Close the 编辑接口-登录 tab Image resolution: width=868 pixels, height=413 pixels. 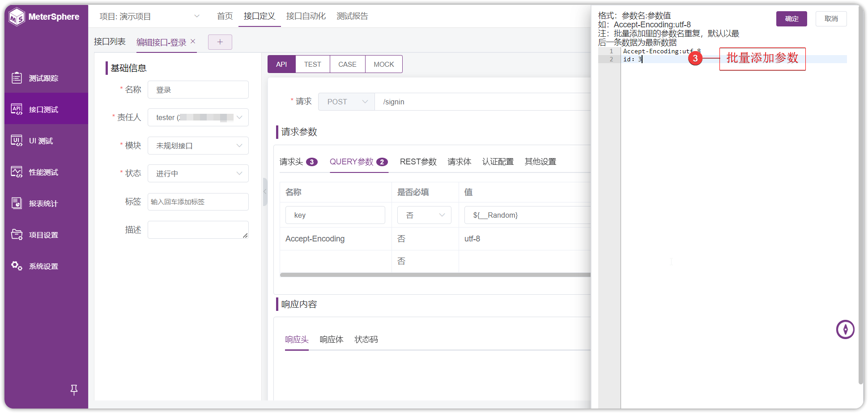(x=193, y=41)
